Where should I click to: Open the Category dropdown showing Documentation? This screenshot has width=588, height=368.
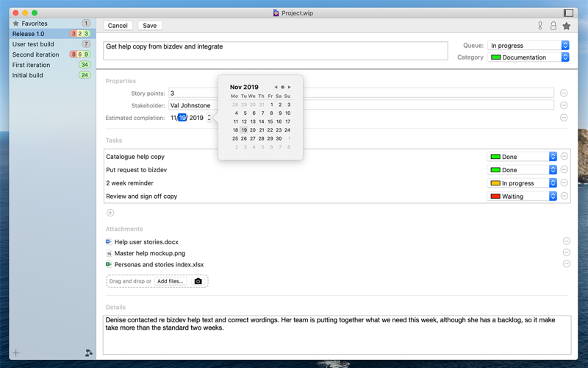coord(528,57)
